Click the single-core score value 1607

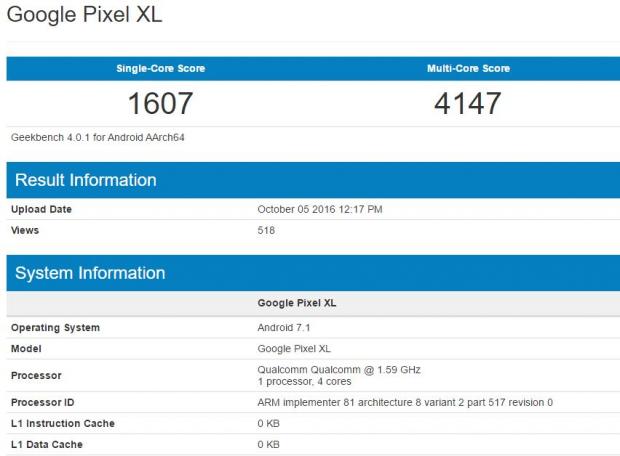(159, 102)
